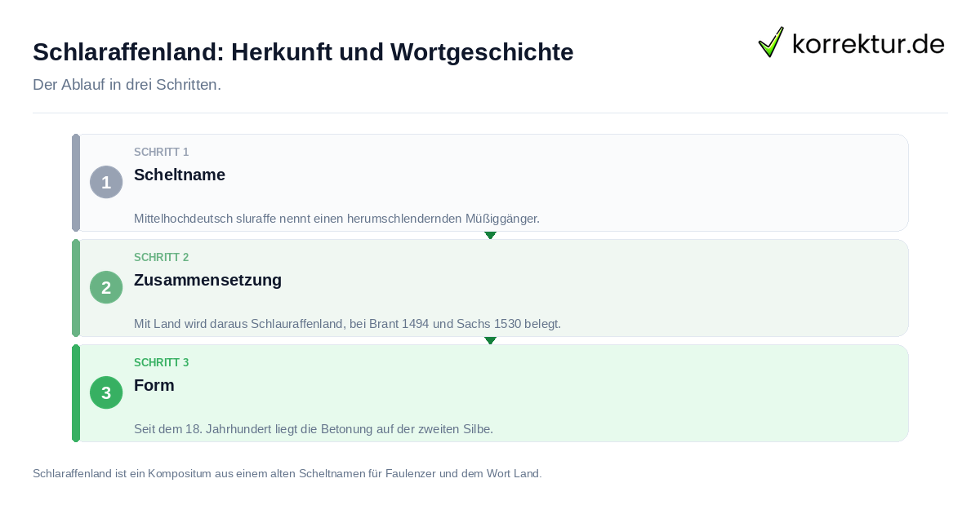Select the Scheltname heading
Screen dimensions: 980x514
(180, 175)
